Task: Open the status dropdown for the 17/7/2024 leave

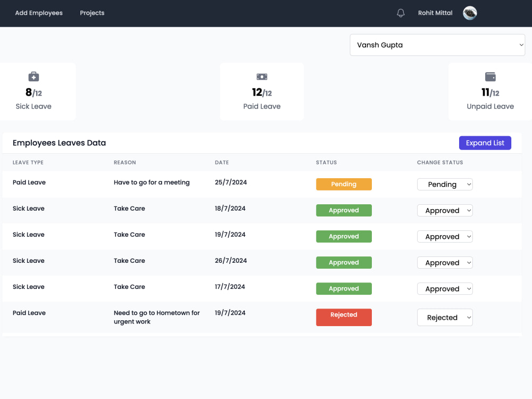Action: (x=445, y=289)
